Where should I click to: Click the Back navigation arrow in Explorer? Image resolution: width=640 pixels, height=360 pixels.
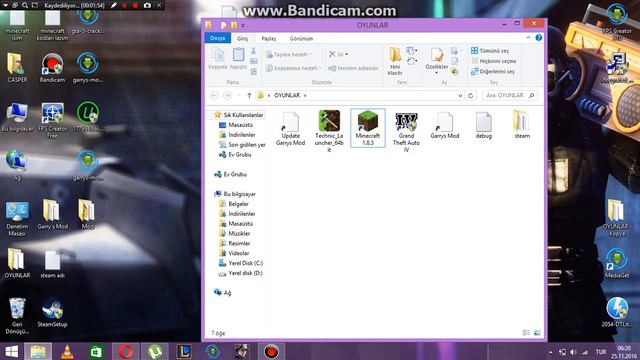(x=214, y=95)
